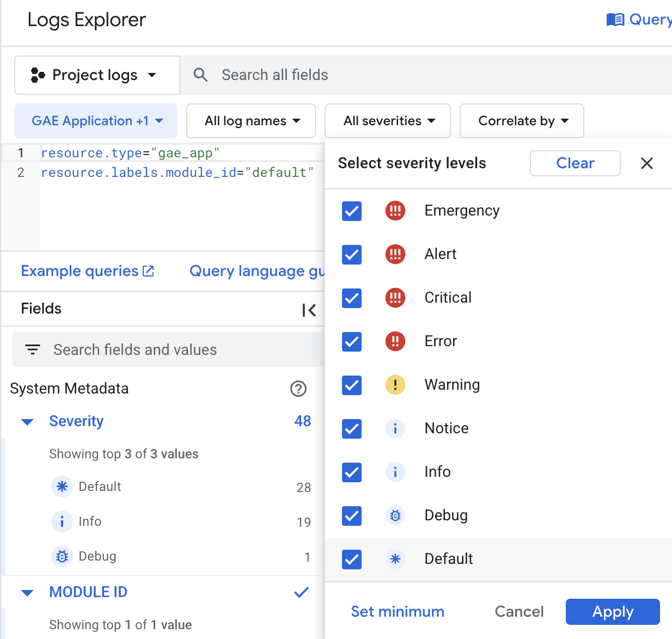
Task: Uncheck the Default severity checkbox
Action: (x=352, y=559)
